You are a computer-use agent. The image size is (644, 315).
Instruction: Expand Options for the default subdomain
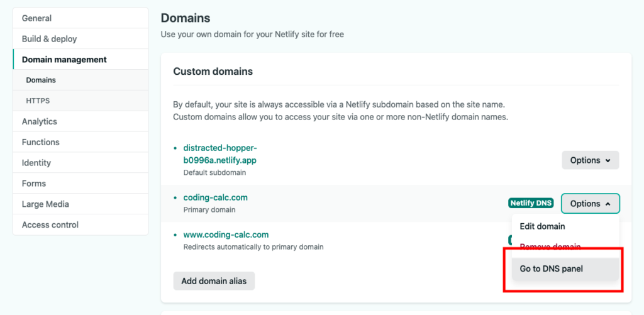[590, 160]
